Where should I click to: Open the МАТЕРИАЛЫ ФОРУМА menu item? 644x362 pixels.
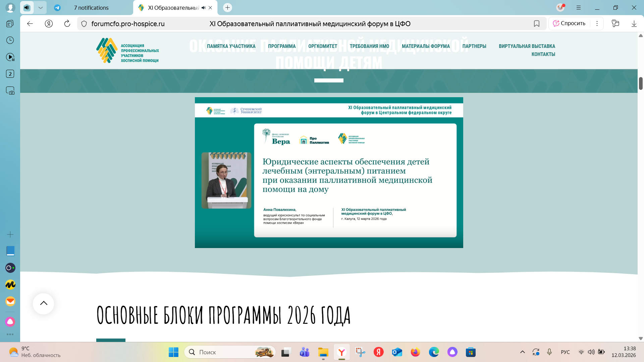pyautogui.click(x=426, y=46)
